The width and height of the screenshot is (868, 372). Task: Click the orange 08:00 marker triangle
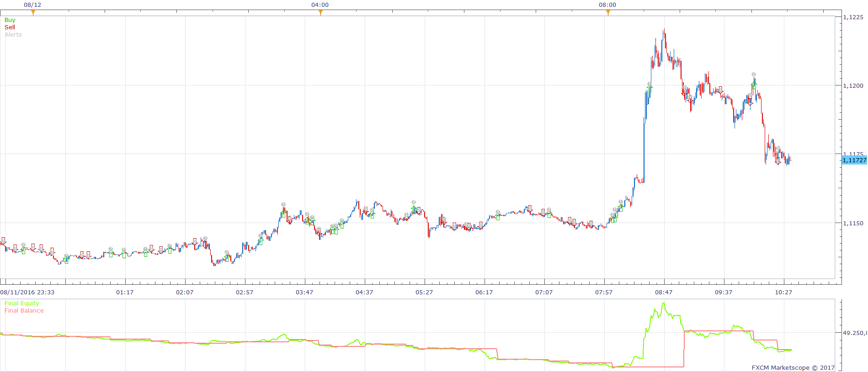click(608, 13)
